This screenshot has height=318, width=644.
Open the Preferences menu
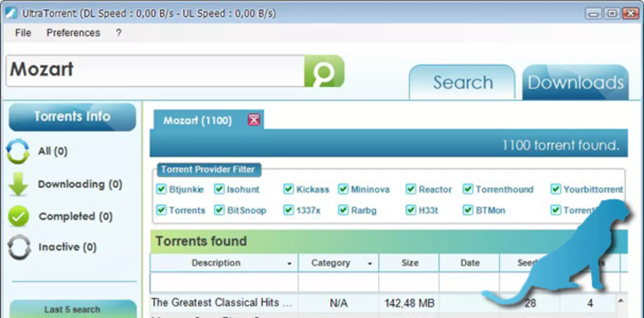(73, 33)
